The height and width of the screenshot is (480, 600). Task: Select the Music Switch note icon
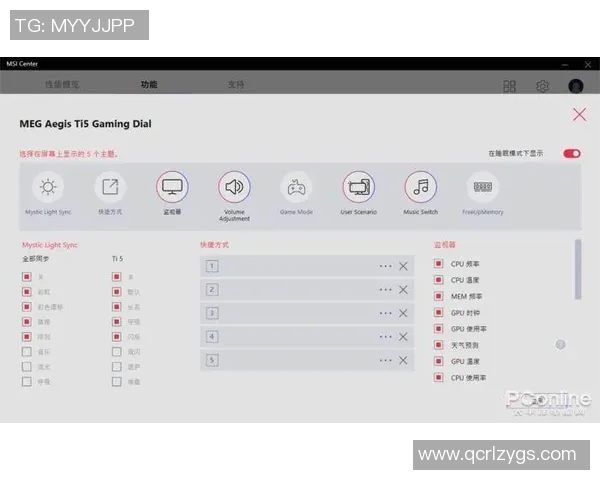click(421, 187)
